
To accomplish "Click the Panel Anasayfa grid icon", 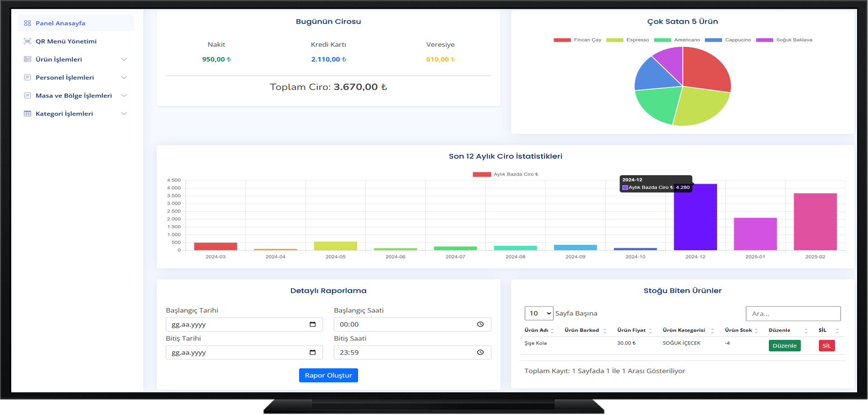I will (27, 23).
